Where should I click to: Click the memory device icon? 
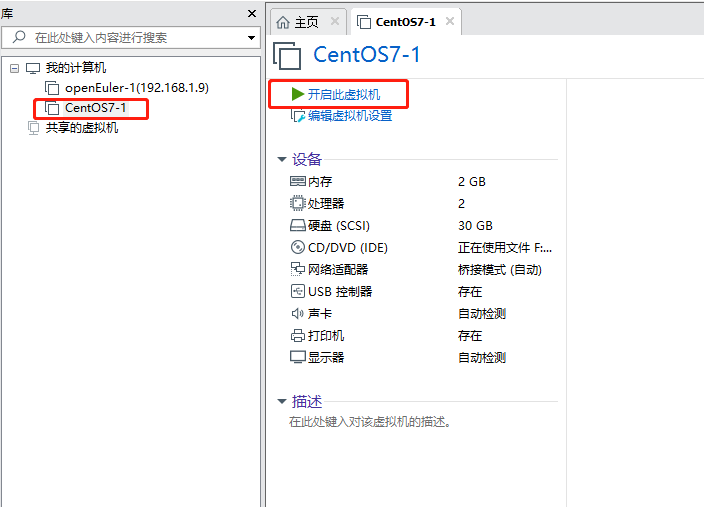[298, 181]
